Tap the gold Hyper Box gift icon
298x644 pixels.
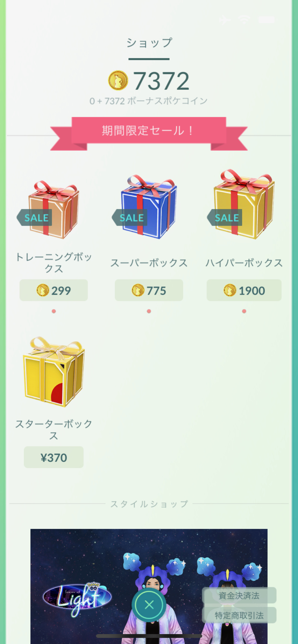[244, 204]
